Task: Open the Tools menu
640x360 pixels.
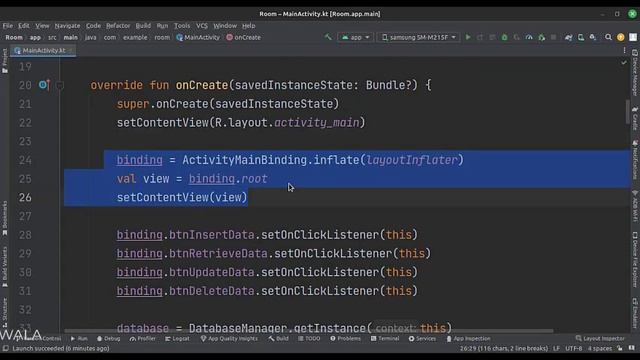Action: click(182, 26)
